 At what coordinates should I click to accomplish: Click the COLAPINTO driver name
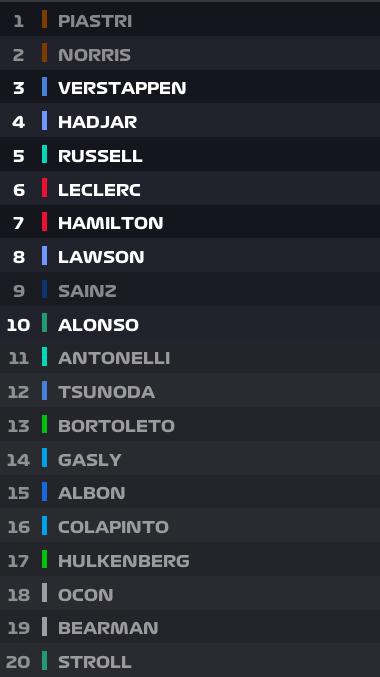(113, 527)
